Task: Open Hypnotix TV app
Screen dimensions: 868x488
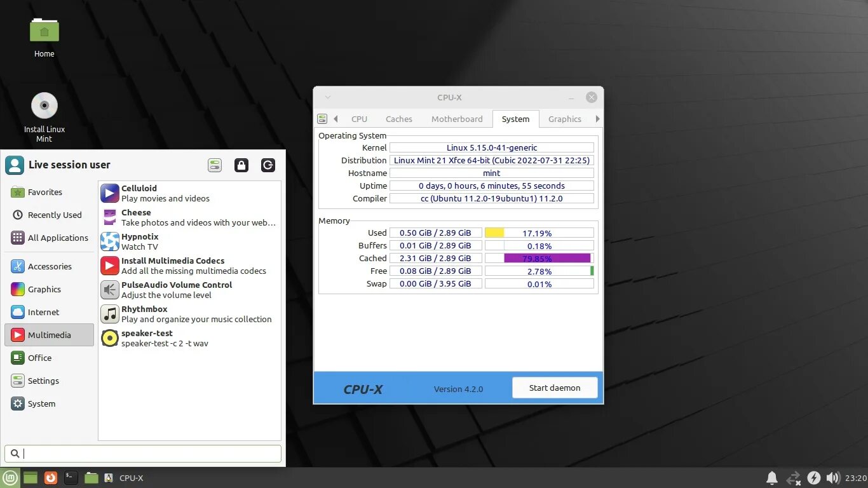Action: tap(189, 241)
